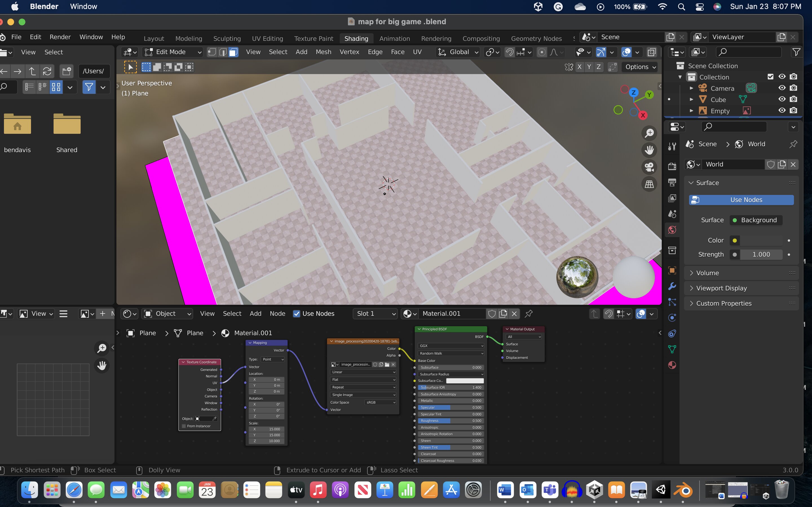This screenshot has height=507, width=812.
Task: Open the Modifier wrench properties tab
Action: tap(672, 286)
